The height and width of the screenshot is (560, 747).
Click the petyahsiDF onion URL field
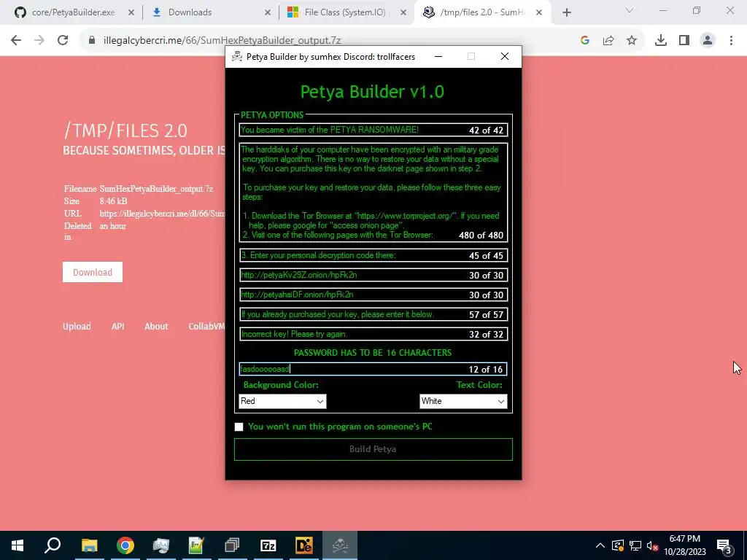(x=373, y=295)
